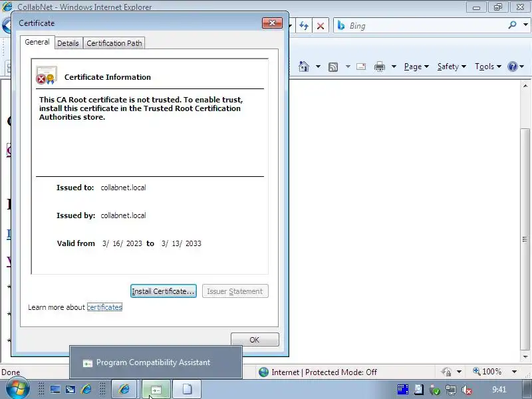Image resolution: width=532 pixels, height=399 pixels.
Task: Close the Certificate dialog with red X
Action: coord(272,23)
